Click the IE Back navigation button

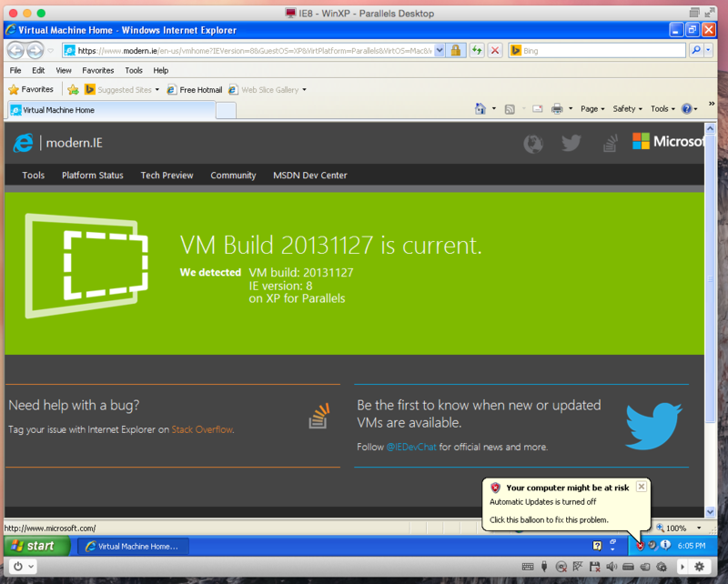pyautogui.click(x=15, y=50)
